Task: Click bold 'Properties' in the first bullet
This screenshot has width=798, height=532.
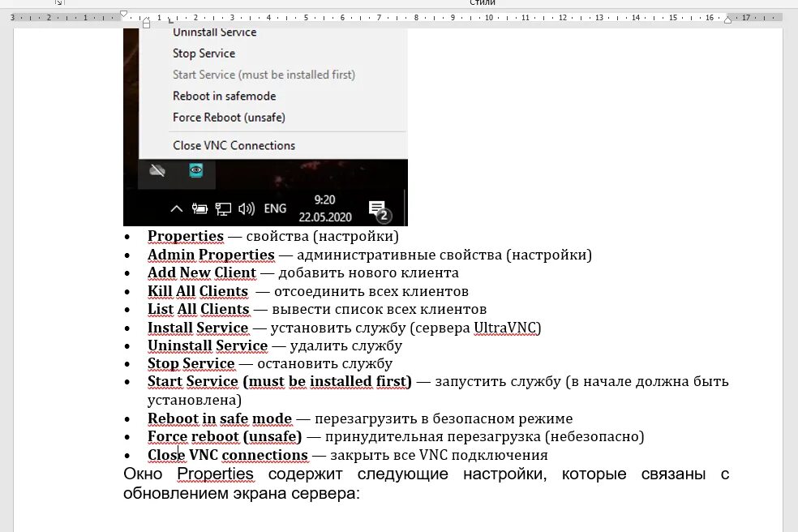Action: pos(185,236)
